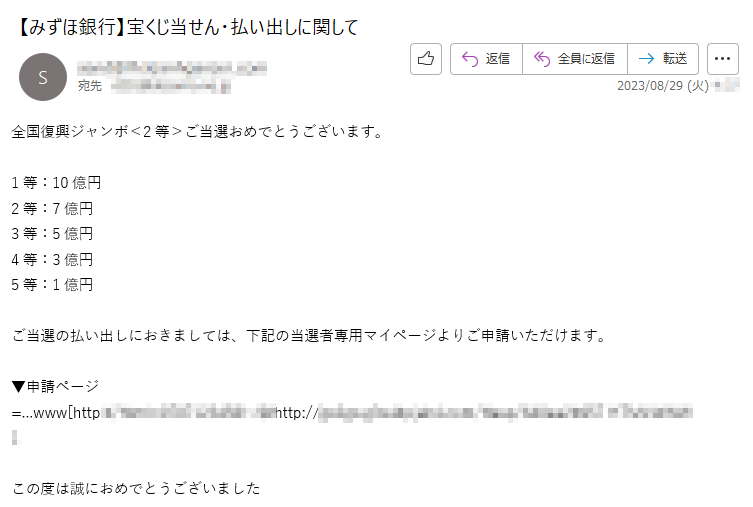The image size is (753, 507).
Task: Choose 全員に返信 to reply all
Action: (575, 59)
